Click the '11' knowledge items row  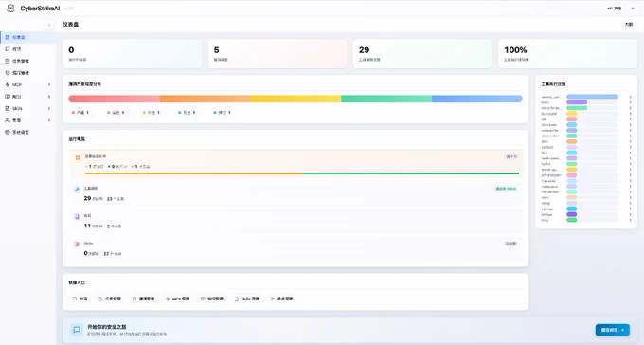[296, 221]
